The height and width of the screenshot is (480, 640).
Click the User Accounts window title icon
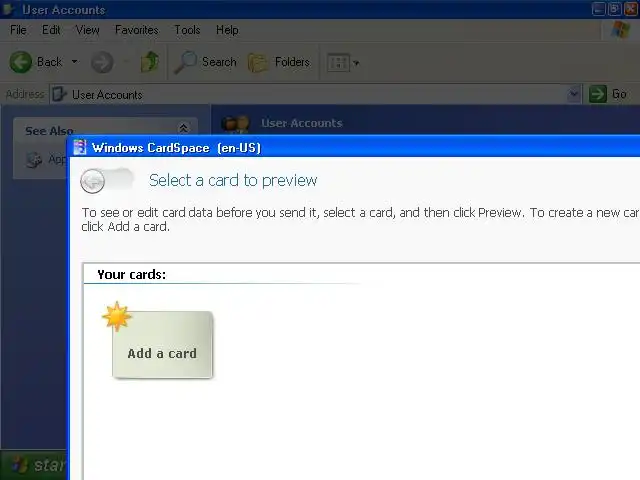[8, 9]
